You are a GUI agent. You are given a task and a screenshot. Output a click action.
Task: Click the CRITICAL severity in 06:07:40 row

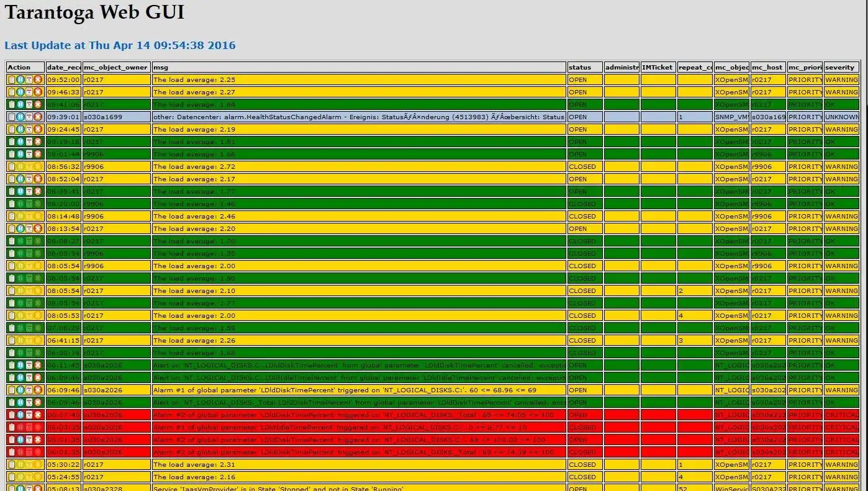[841, 415]
